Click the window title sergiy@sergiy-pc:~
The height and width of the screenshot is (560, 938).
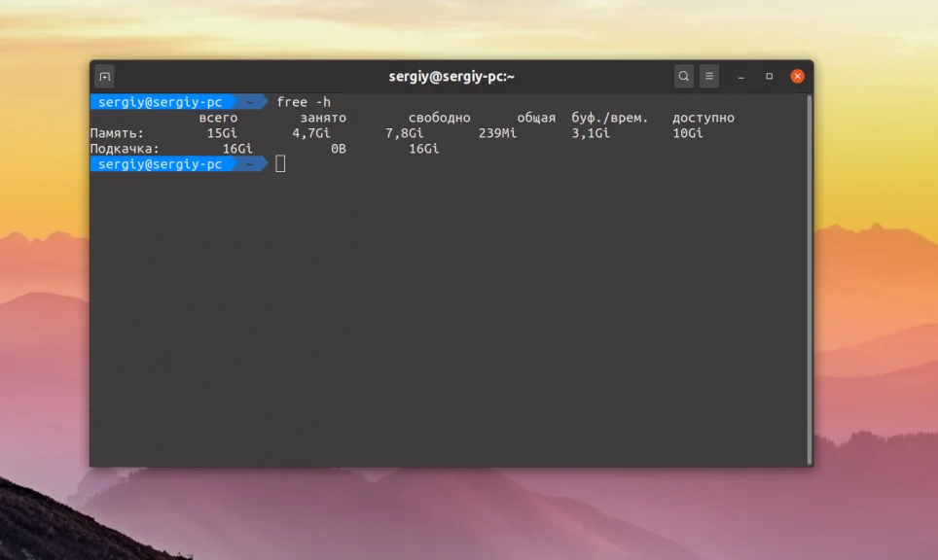(451, 77)
